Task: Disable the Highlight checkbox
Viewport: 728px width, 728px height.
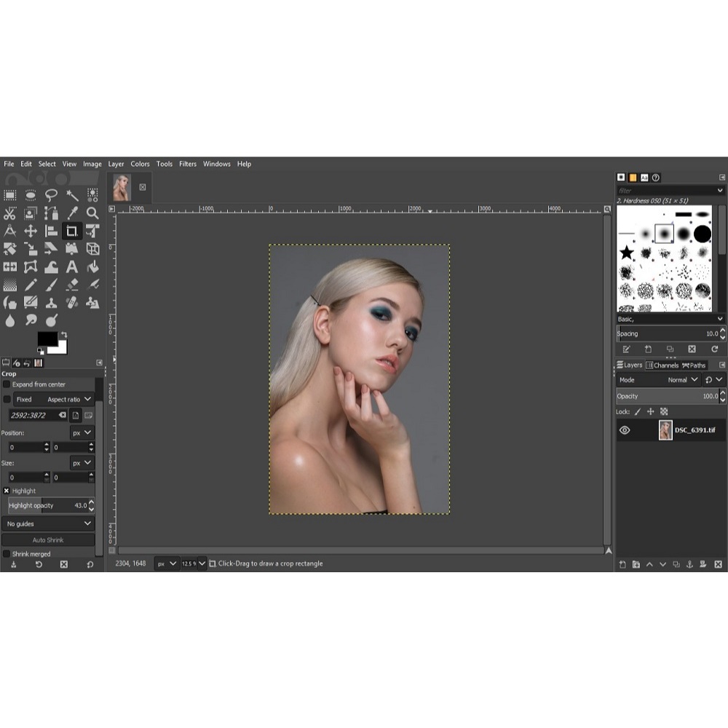Action: 7,491
